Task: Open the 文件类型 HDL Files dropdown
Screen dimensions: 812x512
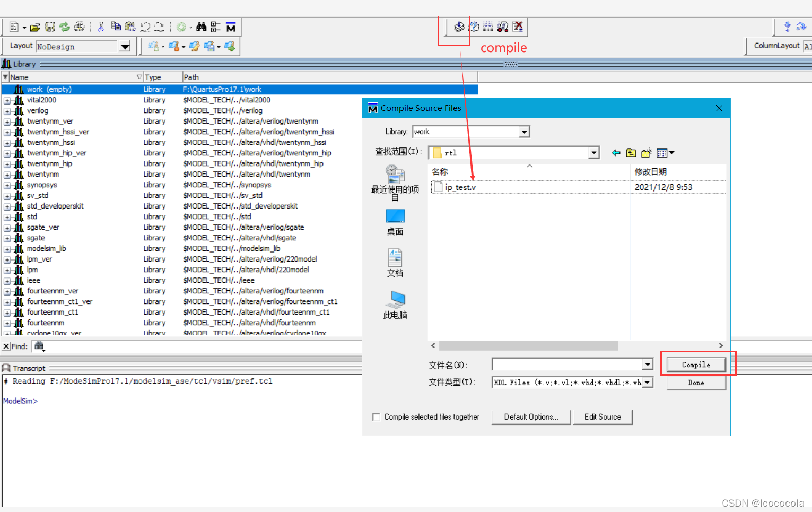Action: pyautogui.click(x=648, y=383)
